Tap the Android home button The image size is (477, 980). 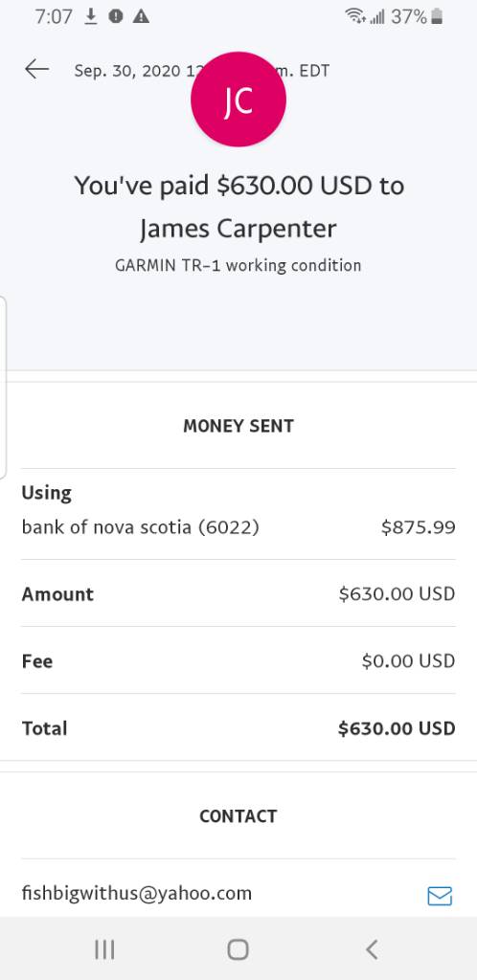(238, 949)
